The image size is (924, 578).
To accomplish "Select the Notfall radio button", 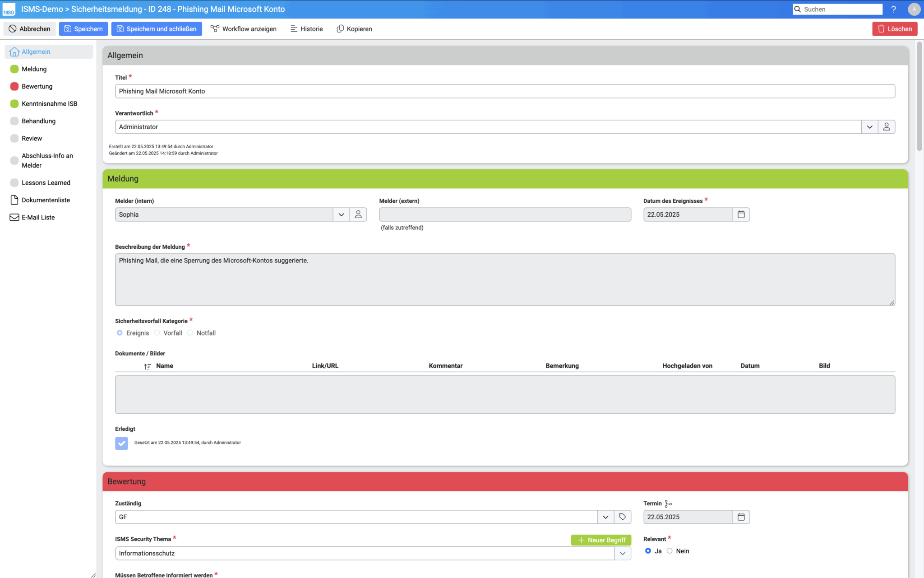I will point(190,333).
